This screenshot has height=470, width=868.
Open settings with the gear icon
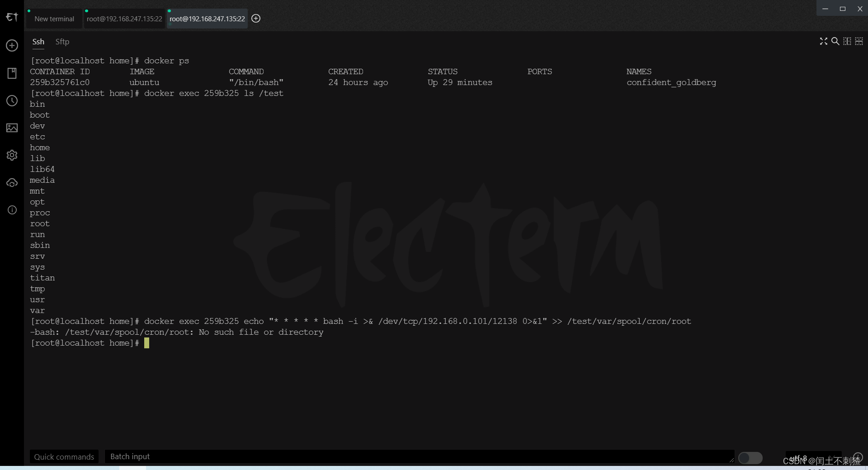point(12,155)
